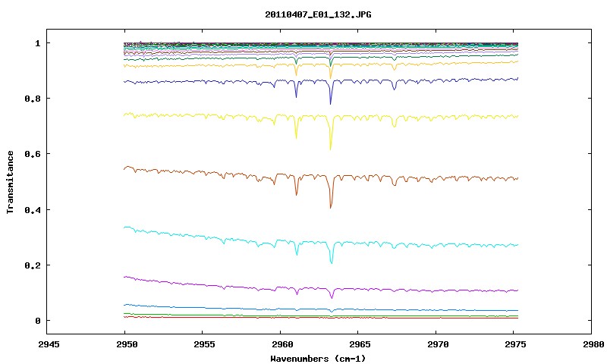This screenshot has width=607, height=364.
Task: Click the x-axis tick label 2980
Action: pos(594,344)
